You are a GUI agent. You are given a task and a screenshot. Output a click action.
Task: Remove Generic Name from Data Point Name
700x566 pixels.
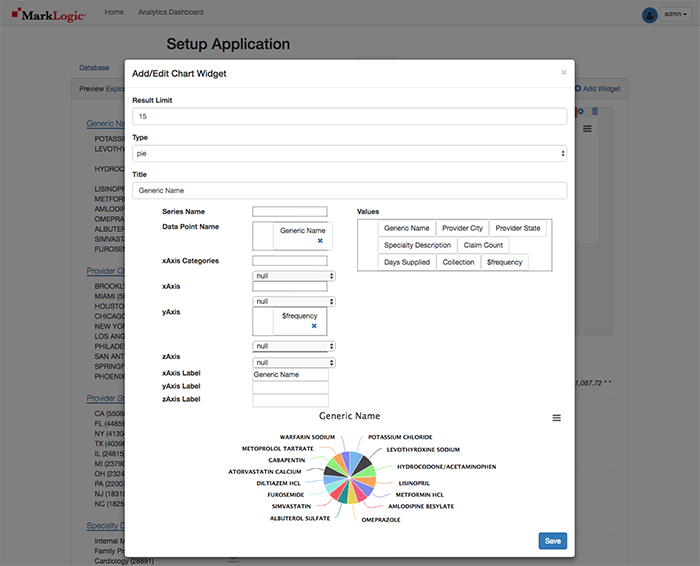point(320,241)
